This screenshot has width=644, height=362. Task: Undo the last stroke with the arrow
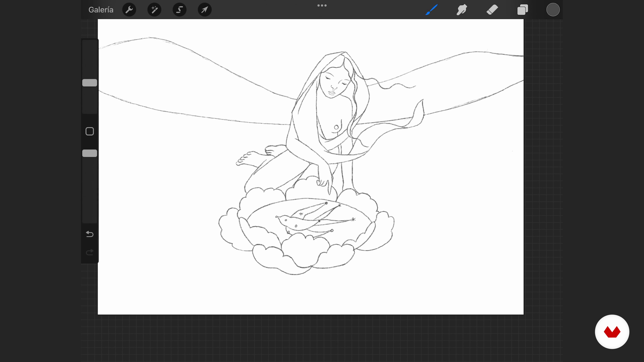(90, 234)
